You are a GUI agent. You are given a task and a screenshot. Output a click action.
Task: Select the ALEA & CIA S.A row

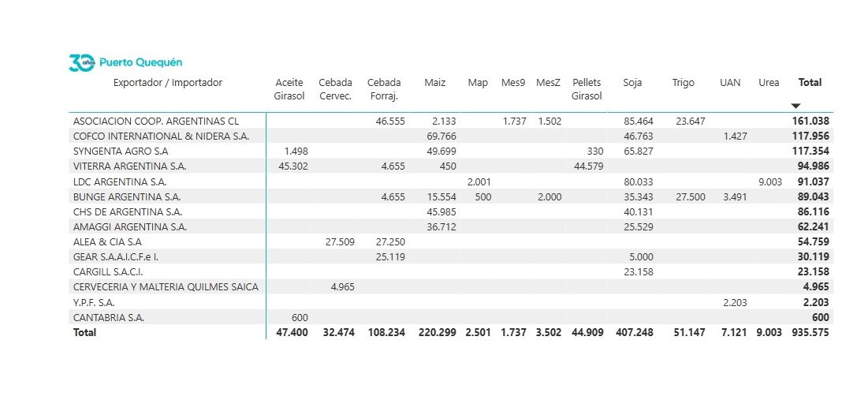tap(451, 241)
